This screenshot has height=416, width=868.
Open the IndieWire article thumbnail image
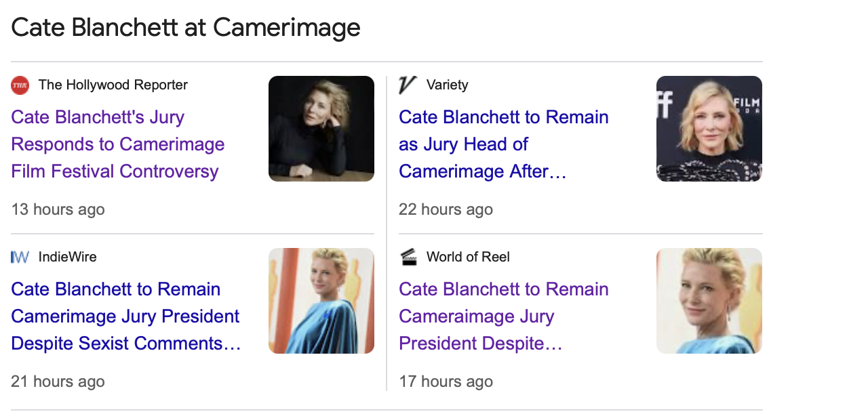point(321,301)
